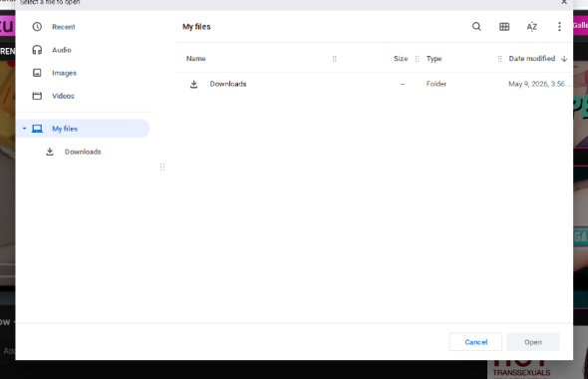The height and width of the screenshot is (379, 588).
Task: Click the Images sidebar icon
Action: click(37, 73)
